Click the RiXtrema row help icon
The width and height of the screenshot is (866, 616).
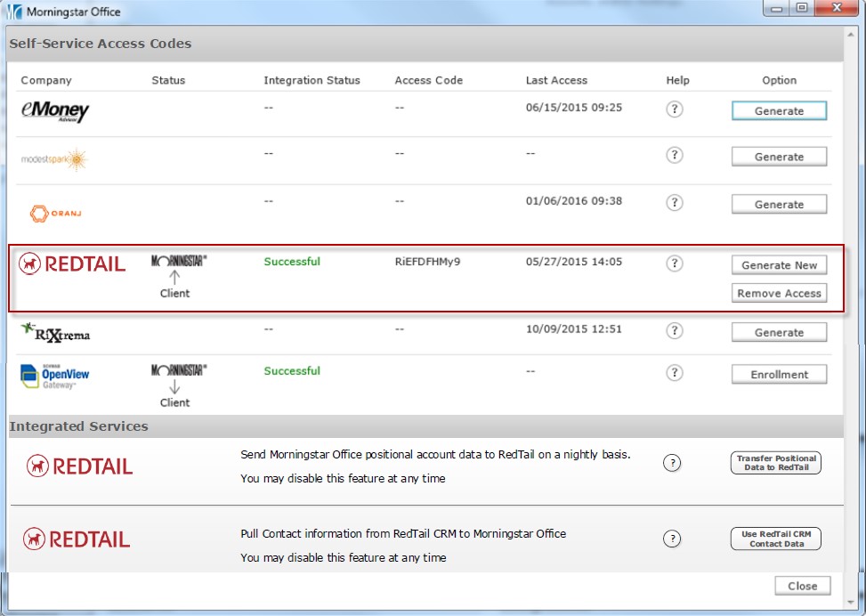click(x=675, y=330)
